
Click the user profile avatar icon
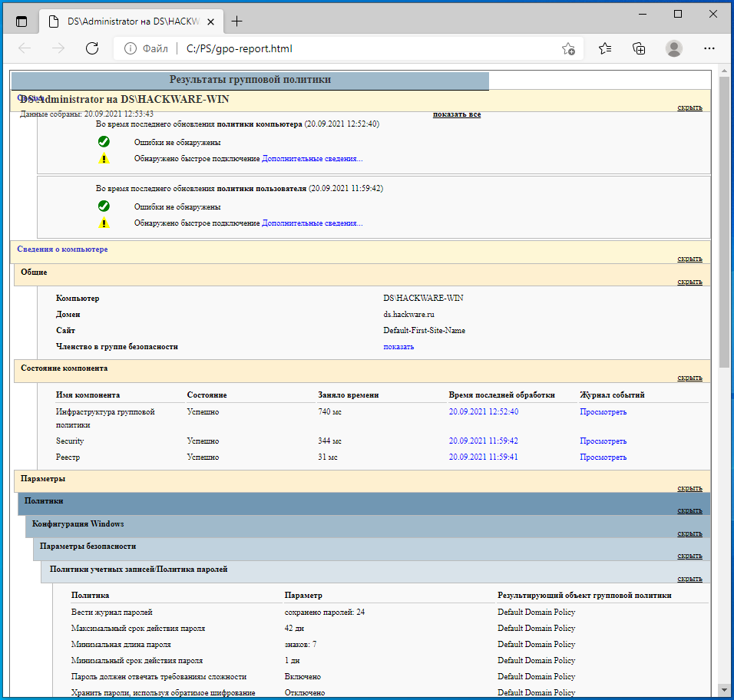pos(674,48)
